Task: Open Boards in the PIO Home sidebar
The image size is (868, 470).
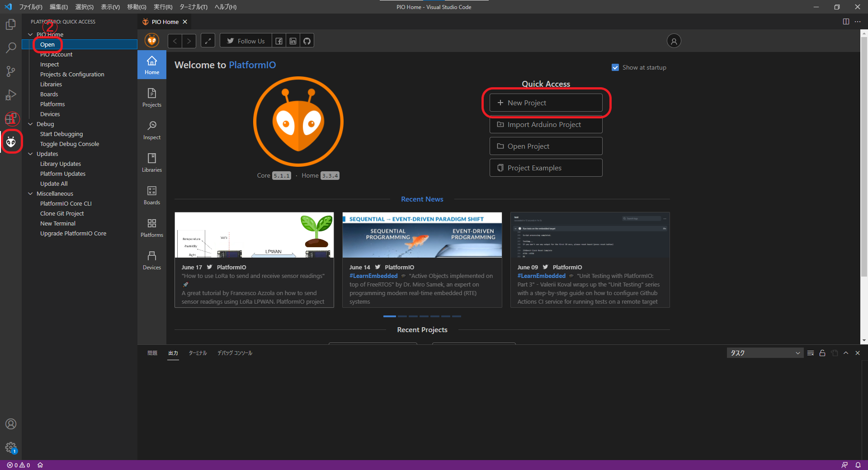Action: (152, 195)
